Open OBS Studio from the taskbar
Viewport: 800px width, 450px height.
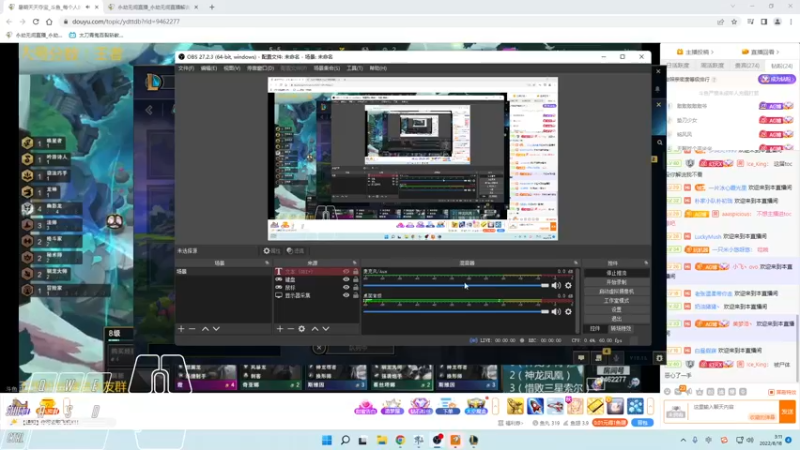coord(437,440)
